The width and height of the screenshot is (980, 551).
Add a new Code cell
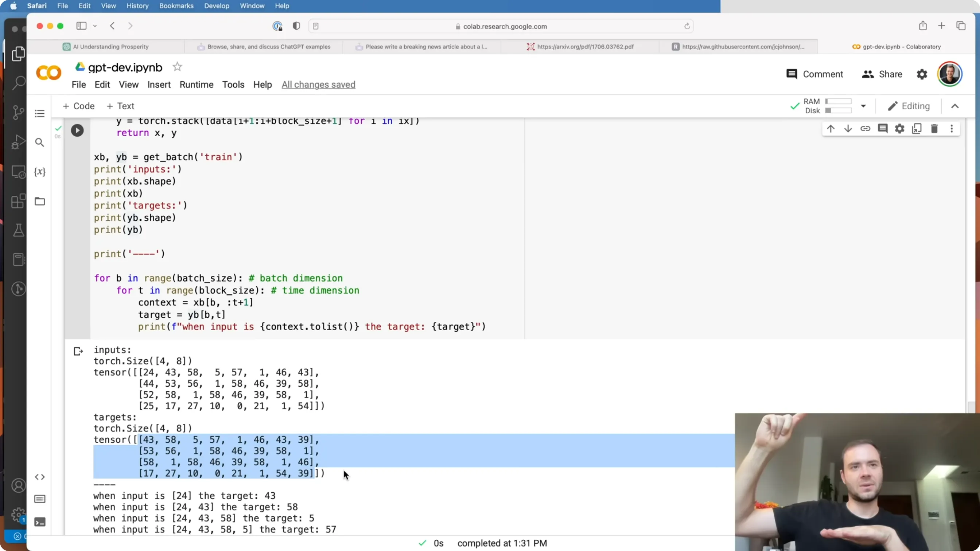tap(78, 106)
